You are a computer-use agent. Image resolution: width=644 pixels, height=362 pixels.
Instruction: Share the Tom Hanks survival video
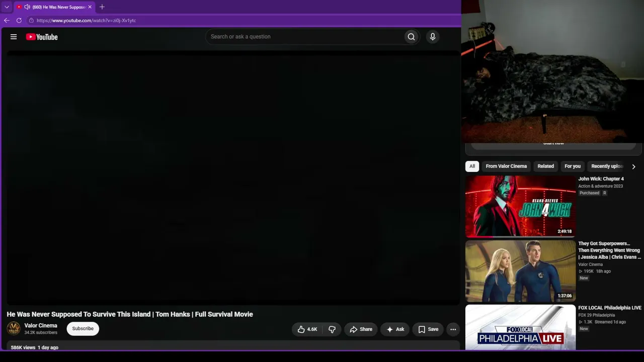(x=361, y=329)
